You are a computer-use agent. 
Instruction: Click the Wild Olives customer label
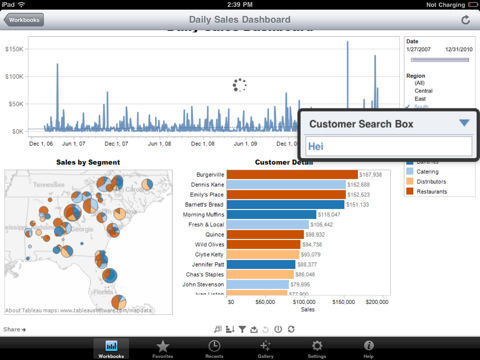tap(209, 244)
